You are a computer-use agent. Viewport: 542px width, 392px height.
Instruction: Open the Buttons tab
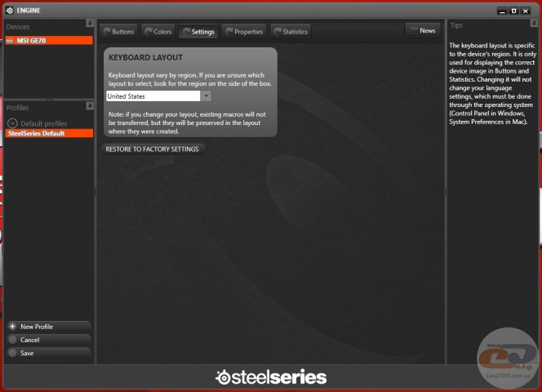pos(118,32)
